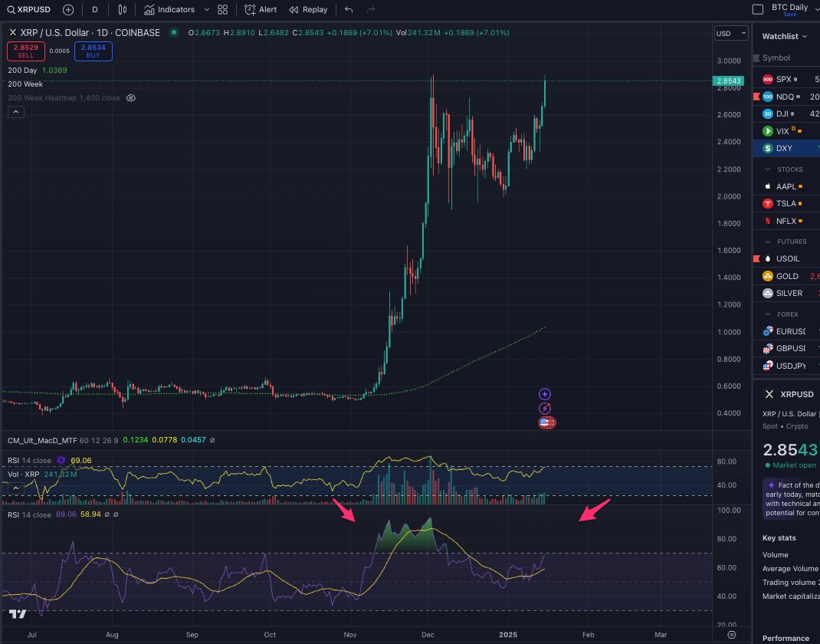Create a price Alert
Screen dimensions: 820x644
click(261, 9)
